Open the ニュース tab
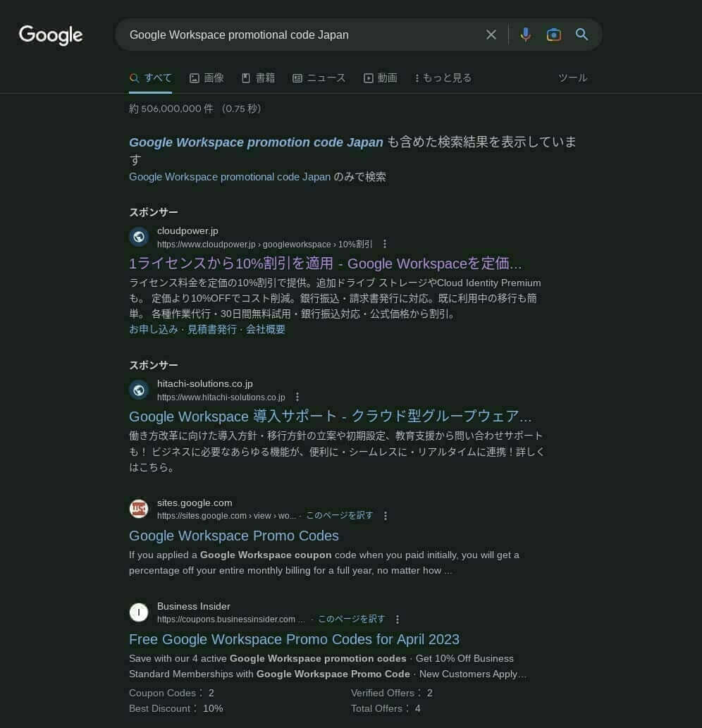 click(319, 78)
